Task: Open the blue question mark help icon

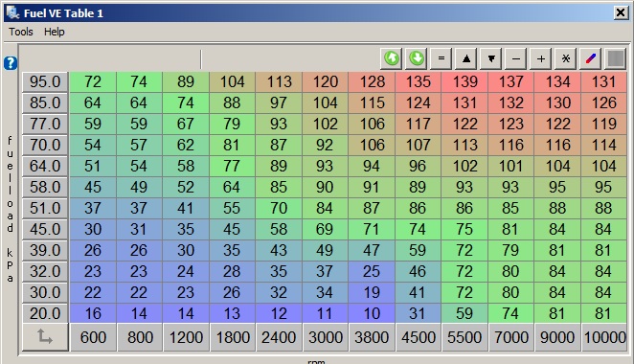Action: click(x=11, y=63)
